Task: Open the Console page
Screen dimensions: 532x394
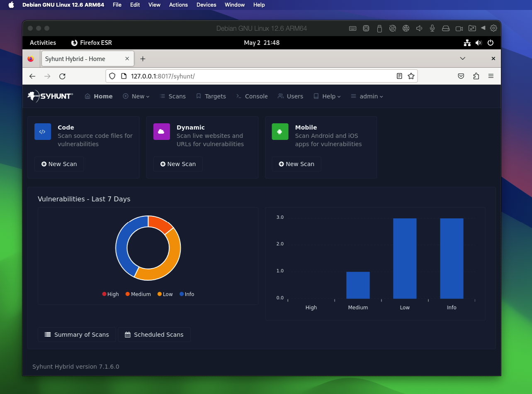Action: [x=252, y=96]
